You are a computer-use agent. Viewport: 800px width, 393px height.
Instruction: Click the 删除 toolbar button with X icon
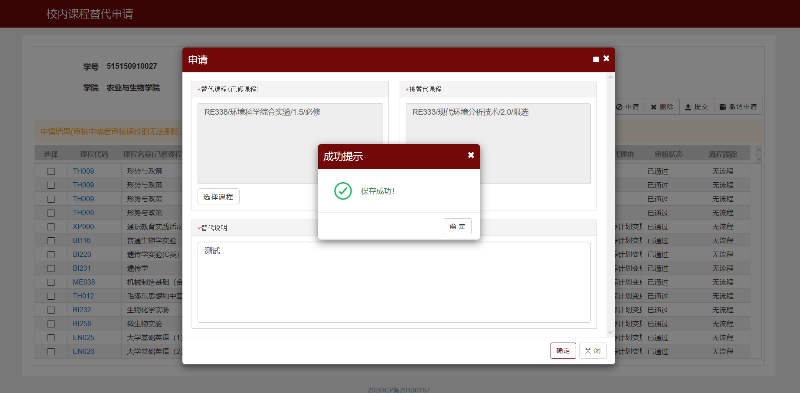tap(662, 107)
